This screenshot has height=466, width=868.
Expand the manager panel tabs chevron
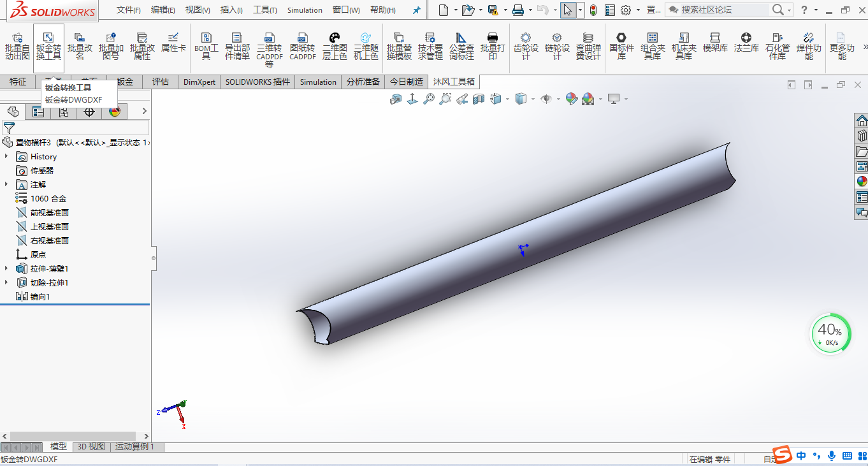tap(144, 112)
